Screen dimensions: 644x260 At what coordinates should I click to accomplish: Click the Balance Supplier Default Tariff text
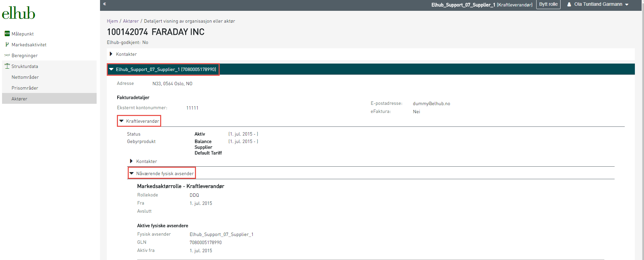pos(208,147)
